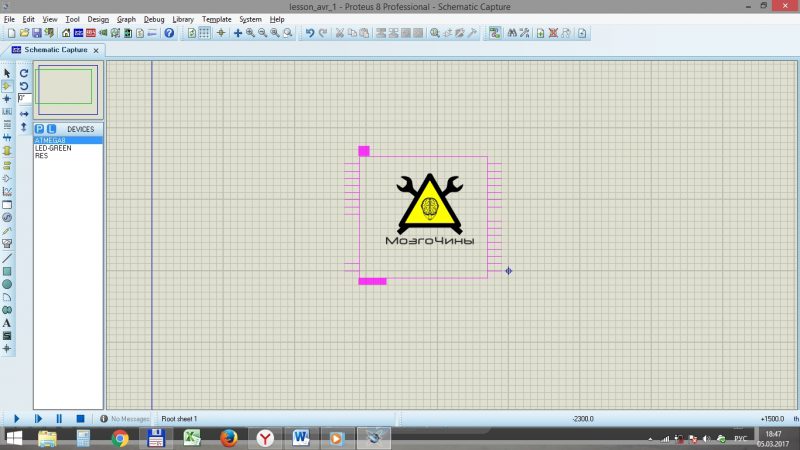The image size is (800, 450).
Task: Select the 2D markers mode tool
Action: tap(7, 348)
